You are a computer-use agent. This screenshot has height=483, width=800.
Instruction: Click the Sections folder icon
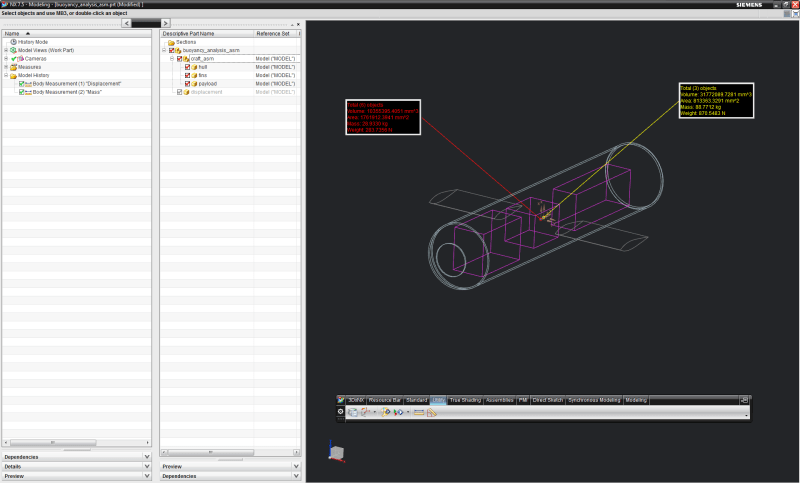click(171, 42)
